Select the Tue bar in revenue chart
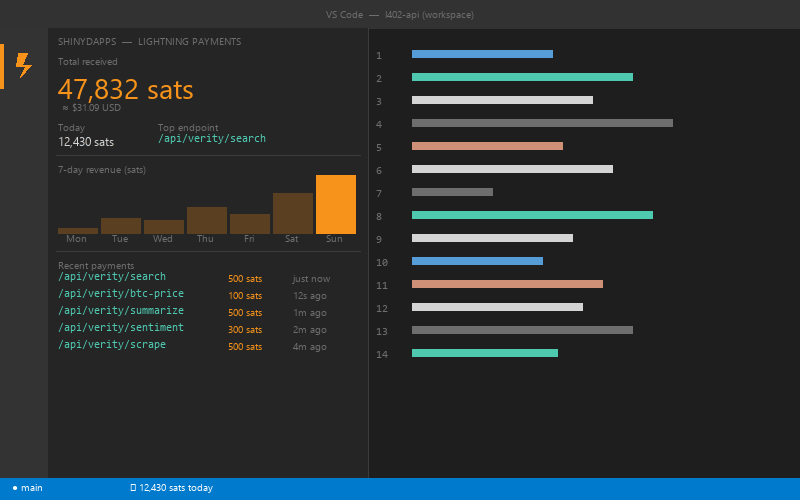The image size is (800, 500). click(x=121, y=226)
